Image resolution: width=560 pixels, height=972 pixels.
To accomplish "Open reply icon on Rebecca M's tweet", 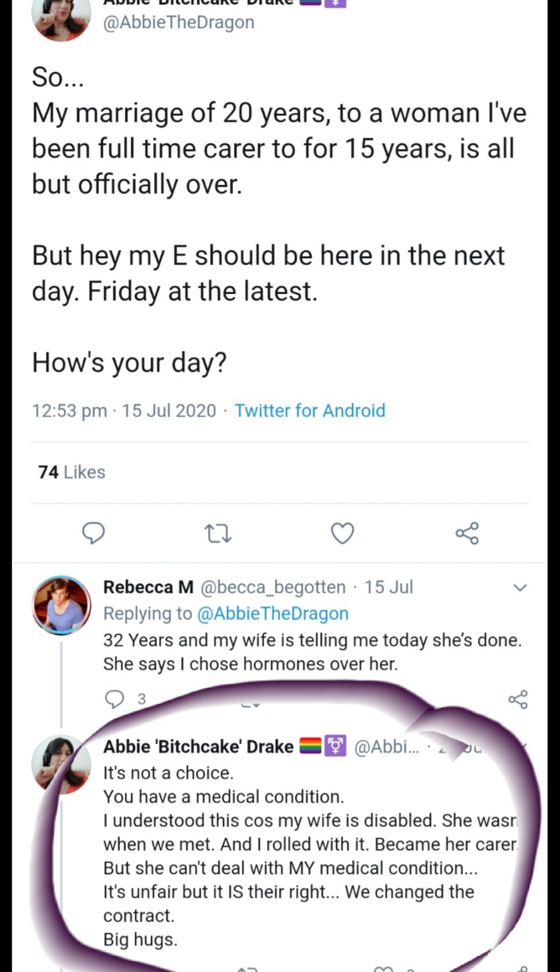I will point(114,699).
